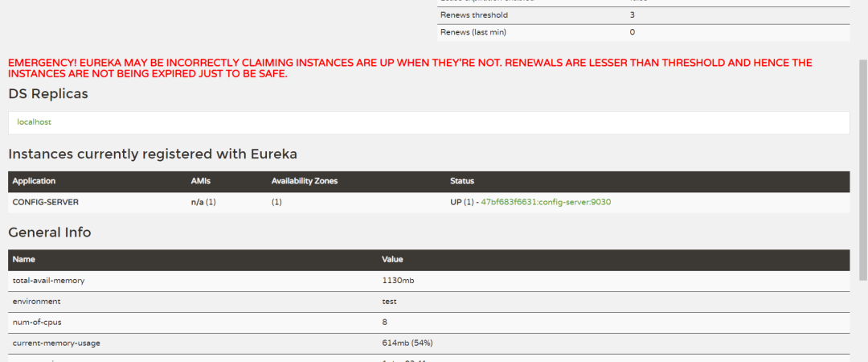Click the 'General Info' heading
Screen dimensions: 868x362
[x=50, y=232]
